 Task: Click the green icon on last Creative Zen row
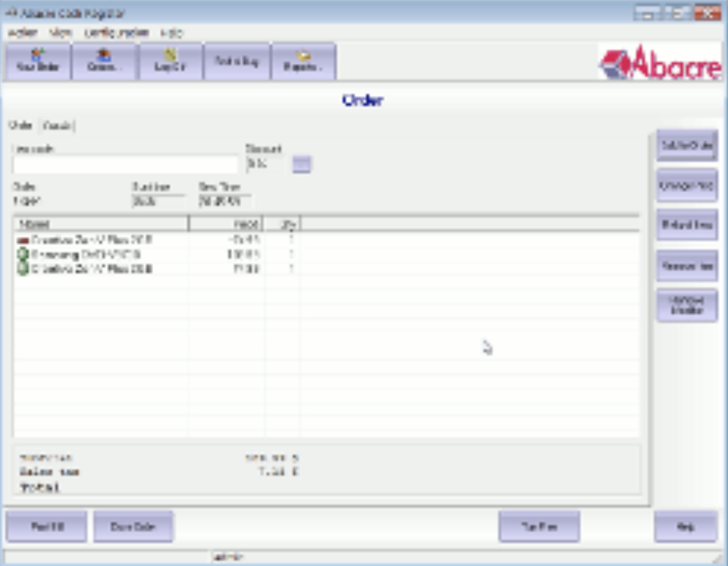coord(23,268)
